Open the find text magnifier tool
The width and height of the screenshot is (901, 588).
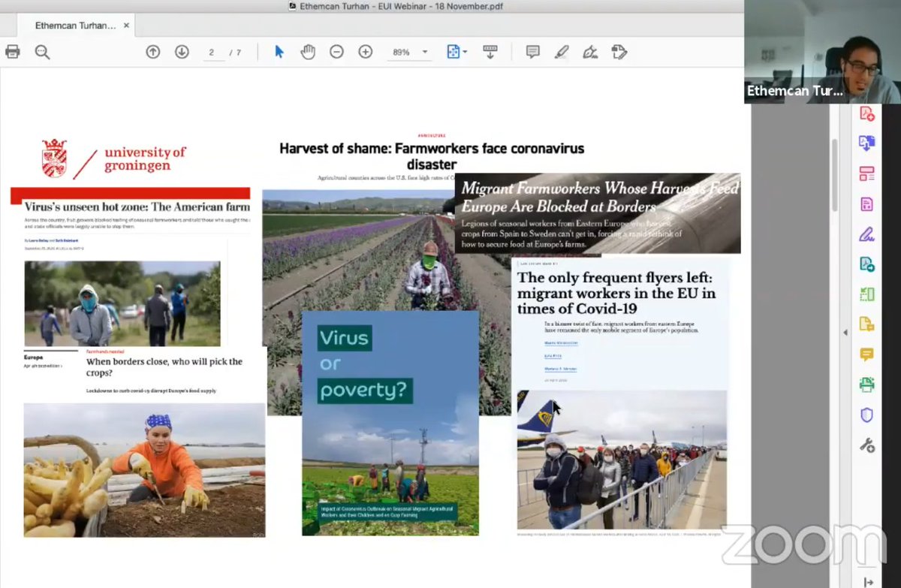click(x=42, y=52)
